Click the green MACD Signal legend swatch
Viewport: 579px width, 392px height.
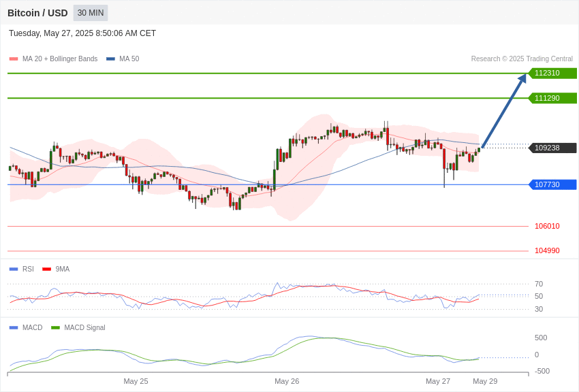[x=55, y=327]
